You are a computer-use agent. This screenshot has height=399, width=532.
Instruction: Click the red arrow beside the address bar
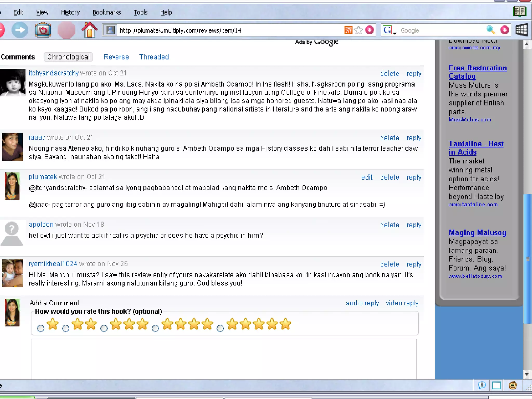click(369, 30)
